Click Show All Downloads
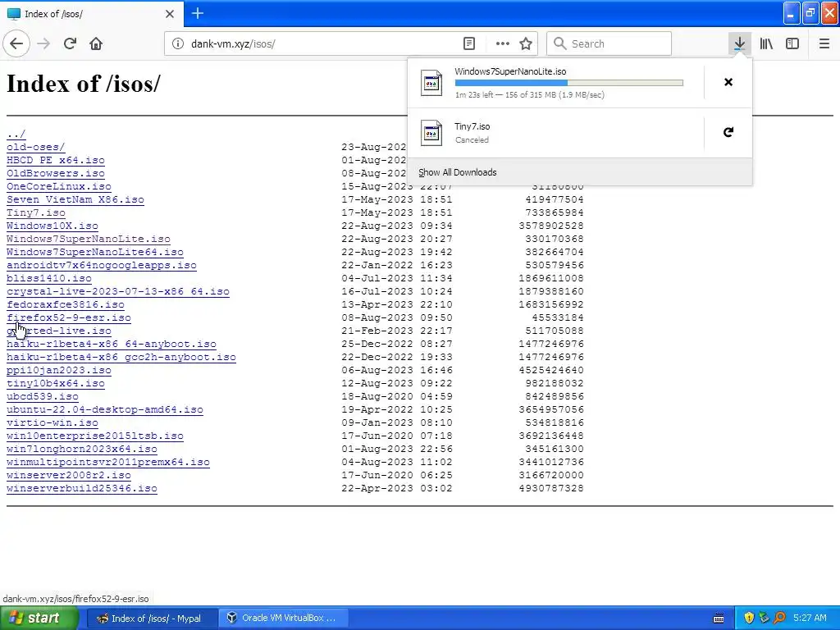 pos(458,172)
